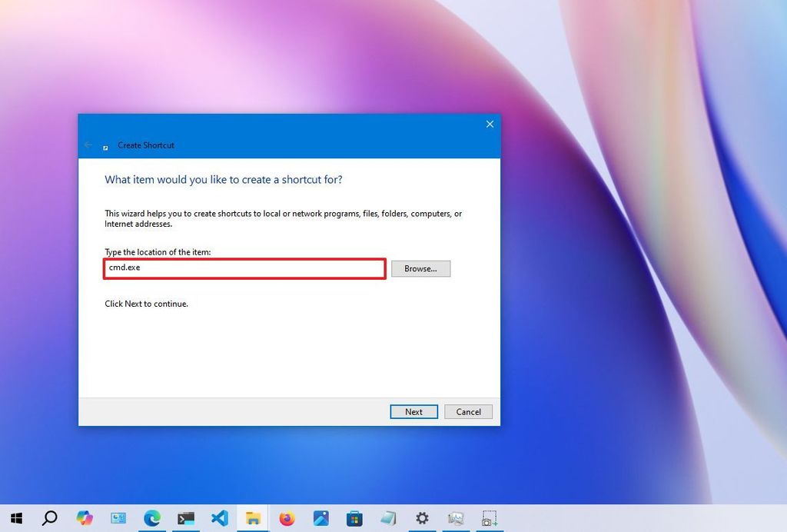This screenshot has width=787, height=532.
Task: Launch Copilot from the taskbar
Action: (85, 518)
